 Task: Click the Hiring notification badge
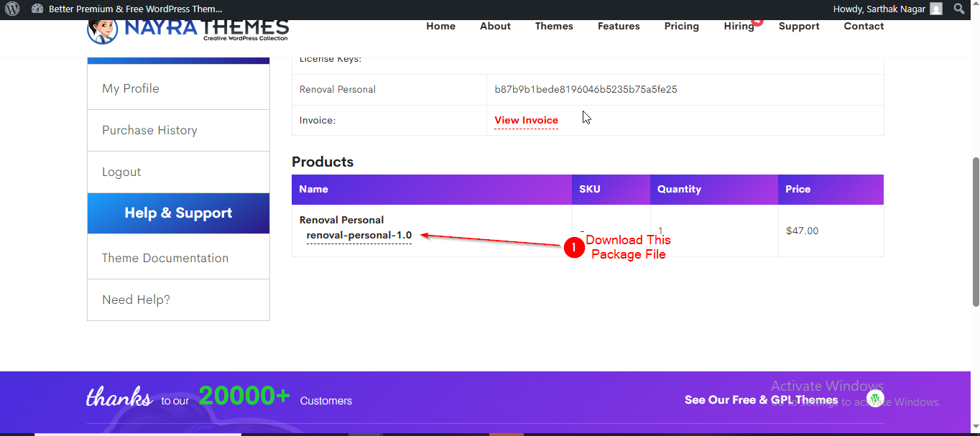coord(757,22)
